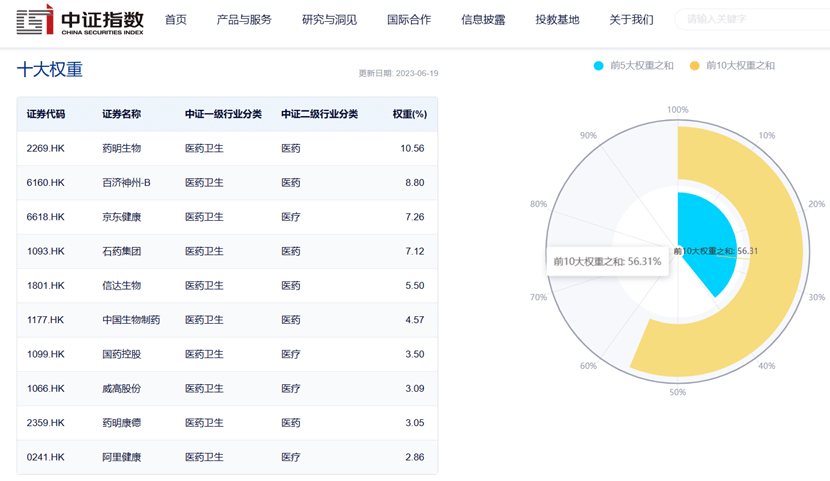Click the weight value 2.86
The height and width of the screenshot is (481, 830).
(x=415, y=457)
